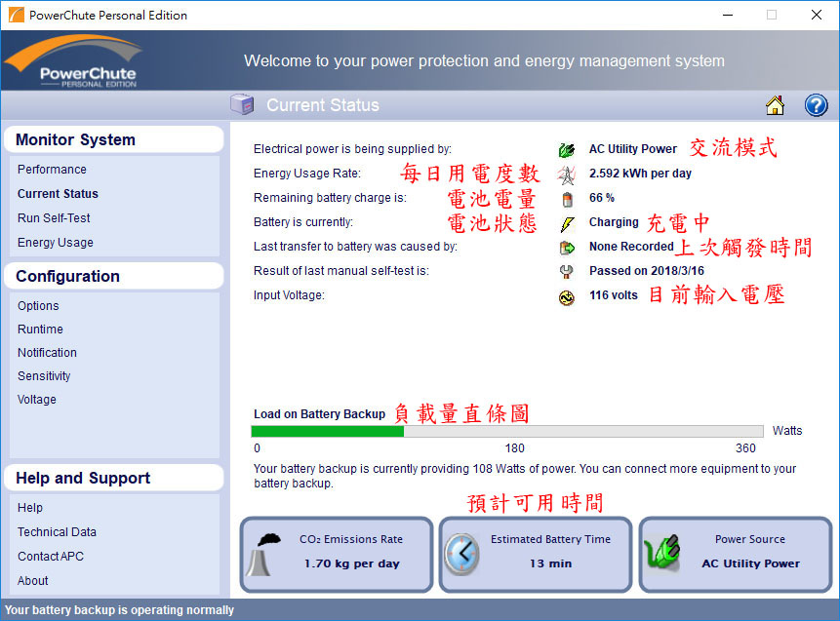
Task: Click the 'None Recorded' text
Action: click(x=631, y=247)
